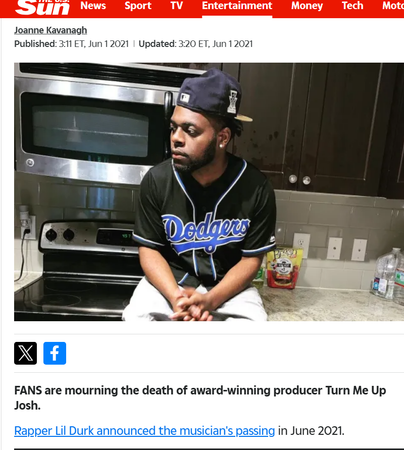The height and width of the screenshot is (450, 404).
Task: Share the article on X
Action: (25, 353)
